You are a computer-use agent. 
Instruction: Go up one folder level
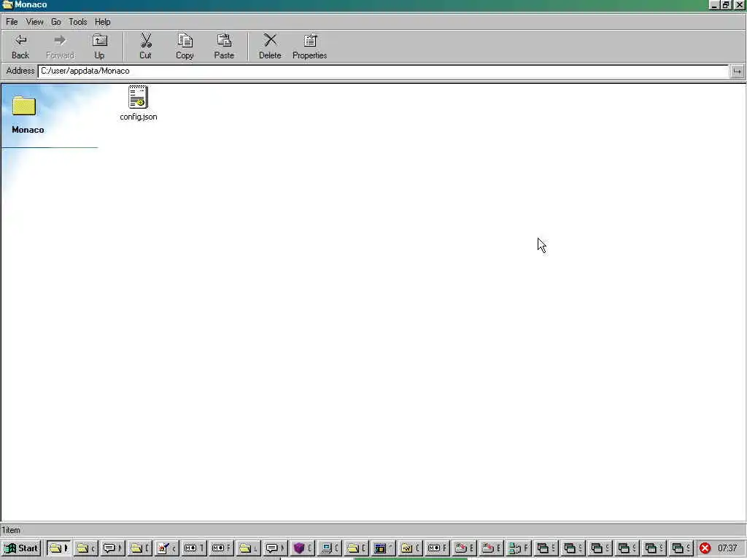point(99,46)
